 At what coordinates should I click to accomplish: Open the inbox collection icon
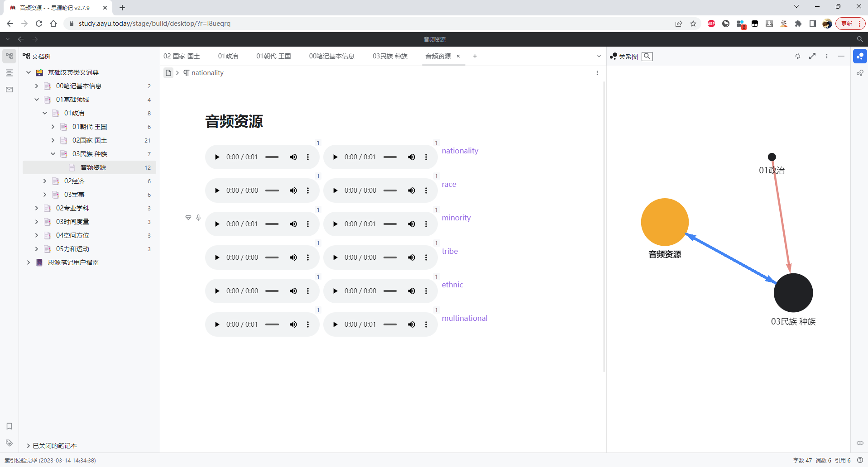9,90
